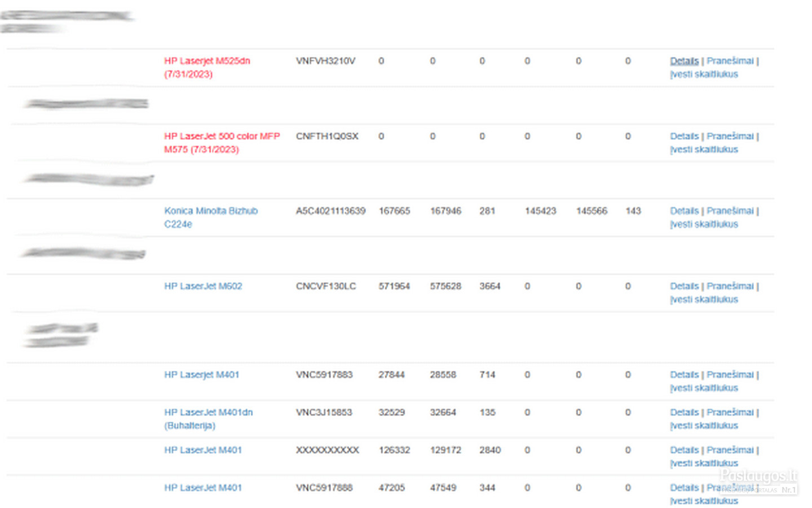View Details for the VNC5917888 printer row

684,488
